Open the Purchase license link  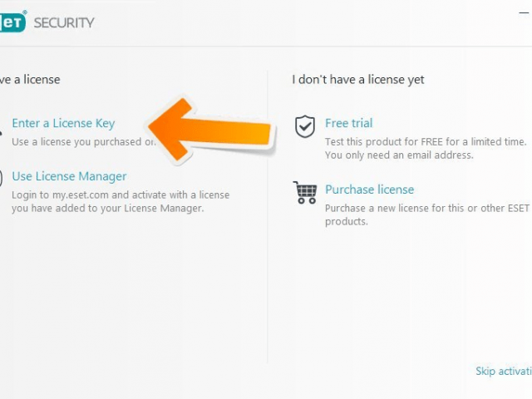[x=369, y=190]
